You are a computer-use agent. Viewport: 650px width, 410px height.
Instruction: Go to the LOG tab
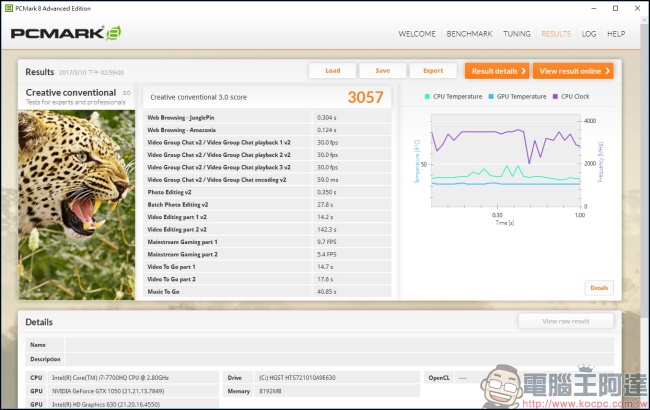click(x=589, y=34)
